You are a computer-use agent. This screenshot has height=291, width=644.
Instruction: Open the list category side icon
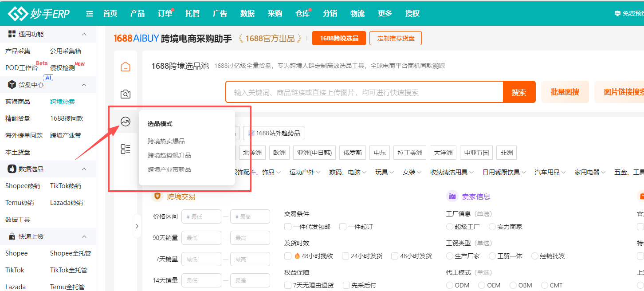coord(126,149)
